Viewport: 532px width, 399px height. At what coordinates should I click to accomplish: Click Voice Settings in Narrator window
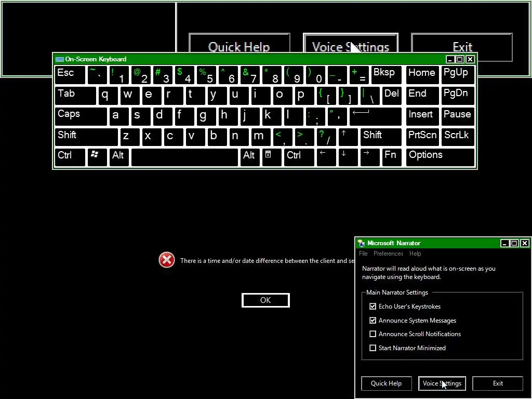pos(442,383)
